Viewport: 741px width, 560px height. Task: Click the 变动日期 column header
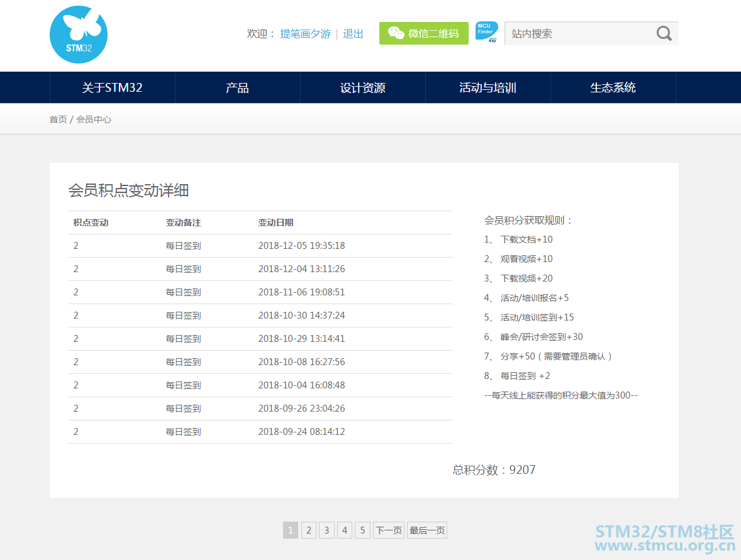276,222
